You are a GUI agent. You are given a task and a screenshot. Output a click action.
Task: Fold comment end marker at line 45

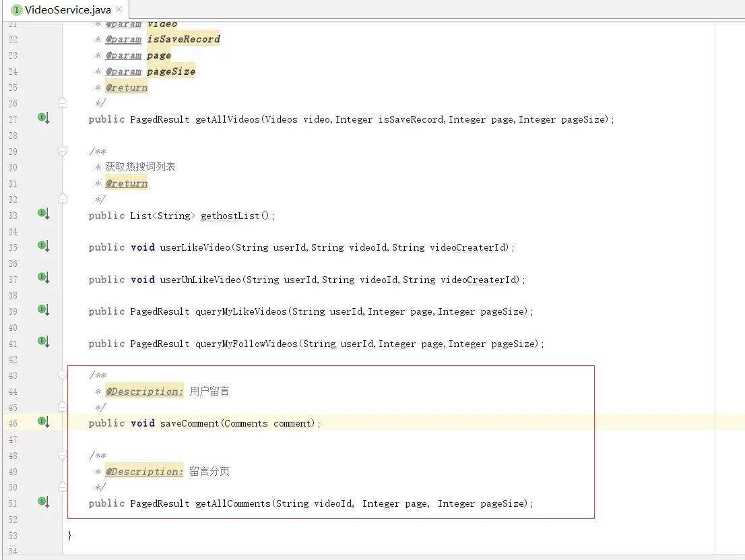[x=62, y=407]
